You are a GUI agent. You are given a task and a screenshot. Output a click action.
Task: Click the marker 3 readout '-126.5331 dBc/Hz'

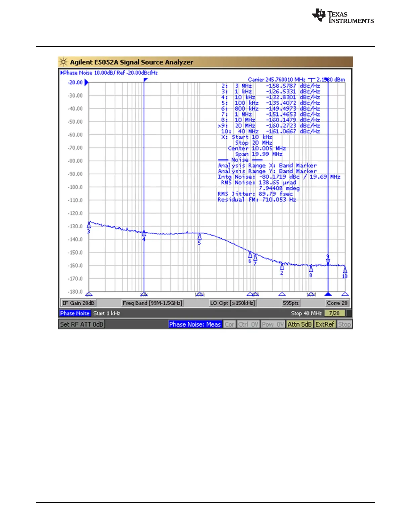point(293,91)
